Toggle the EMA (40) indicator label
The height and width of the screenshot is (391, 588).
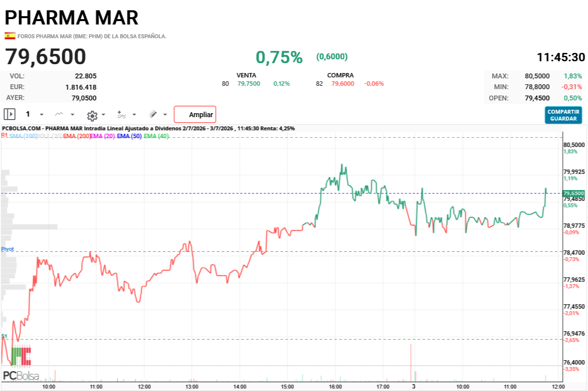[156, 136]
